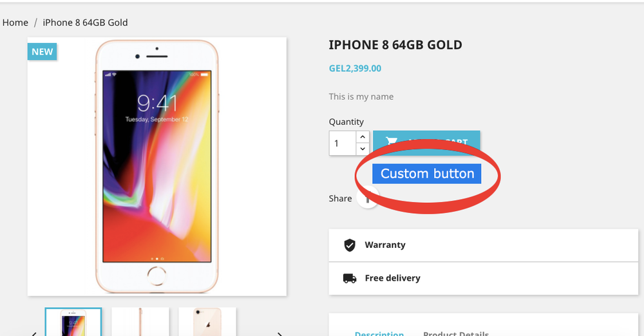Click the quantity input field
The image size is (644, 336).
(343, 143)
